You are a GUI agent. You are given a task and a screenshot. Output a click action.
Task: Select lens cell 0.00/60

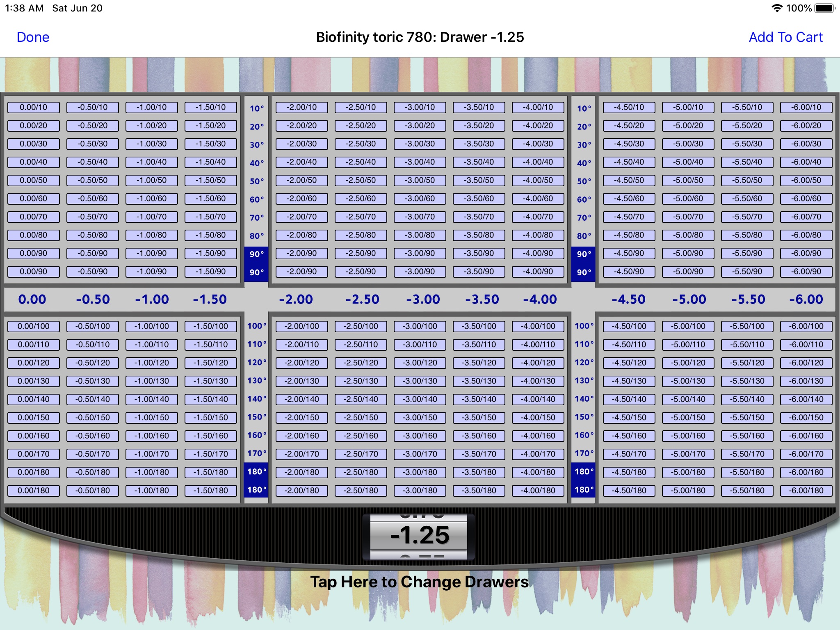tap(34, 199)
